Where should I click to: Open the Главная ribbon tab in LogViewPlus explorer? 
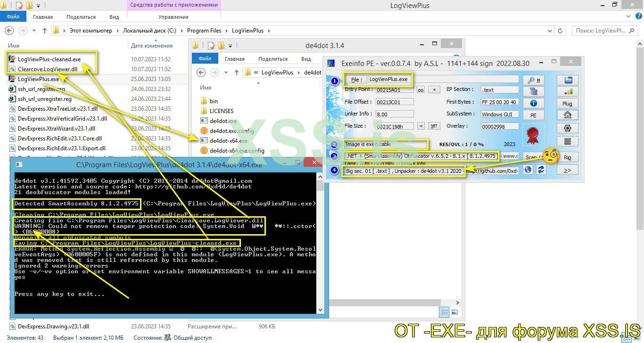[x=43, y=17]
